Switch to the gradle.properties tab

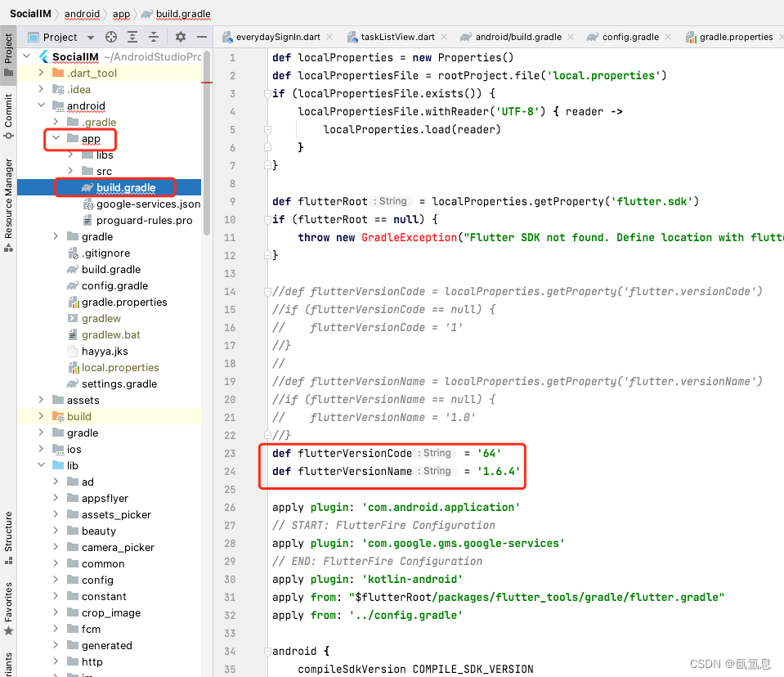[x=735, y=37]
